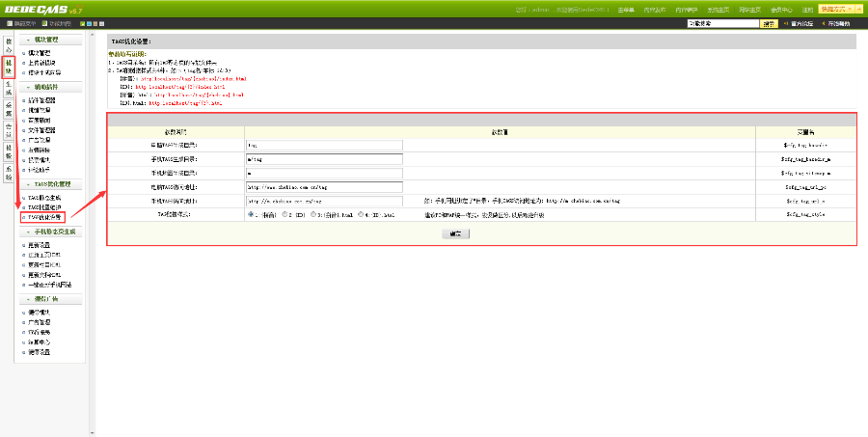Collapse the 手机静态页生成 sidebar section
Screen dimensions: 868x437
click(50, 232)
